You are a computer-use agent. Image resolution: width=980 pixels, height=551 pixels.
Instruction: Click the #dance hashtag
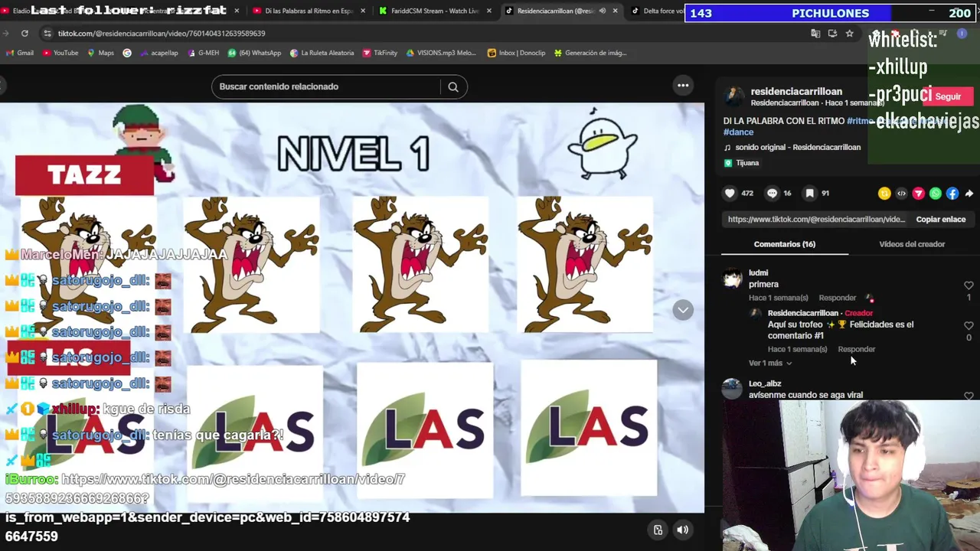[x=738, y=132]
